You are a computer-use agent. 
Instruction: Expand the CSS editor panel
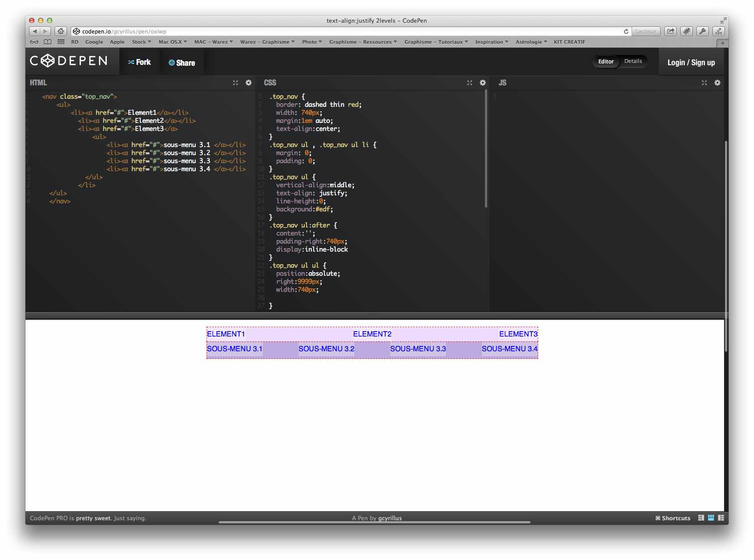click(x=470, y=83)
